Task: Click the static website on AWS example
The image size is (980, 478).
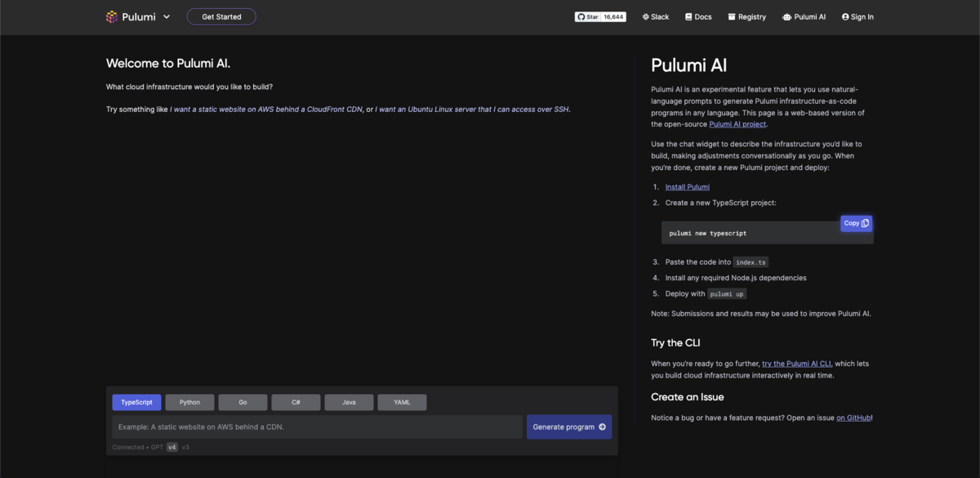Action: point(267,109)
